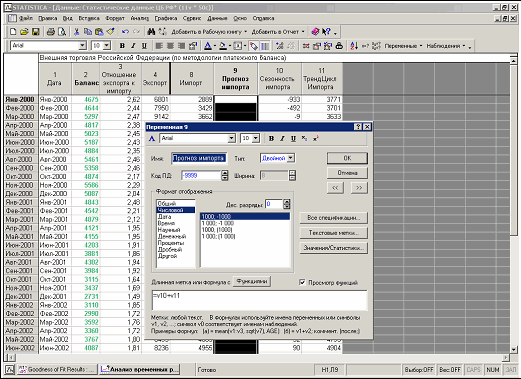Toggle Italic in variable dialog
The width and height of the screenshot is (521, 379).
[x=282, y=138]
